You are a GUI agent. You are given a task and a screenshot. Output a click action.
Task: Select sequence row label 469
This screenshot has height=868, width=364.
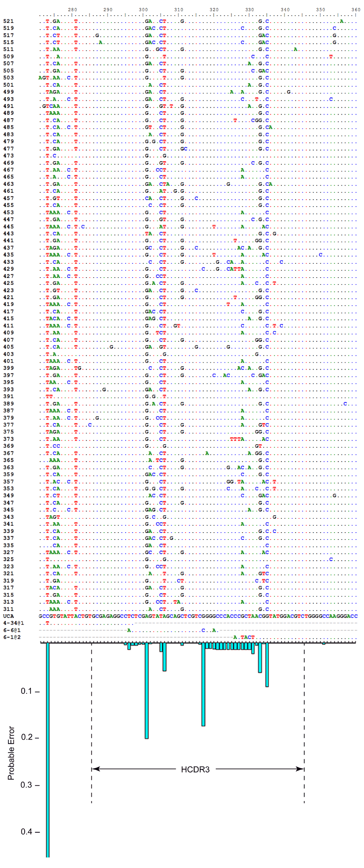[x=8, y=163]
